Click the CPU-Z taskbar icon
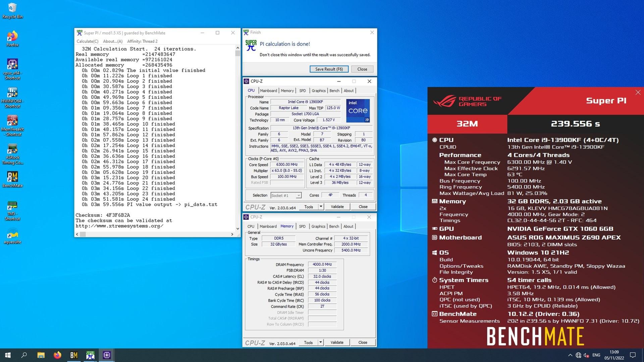Viewport: 644px width, 362px height. 107,355
